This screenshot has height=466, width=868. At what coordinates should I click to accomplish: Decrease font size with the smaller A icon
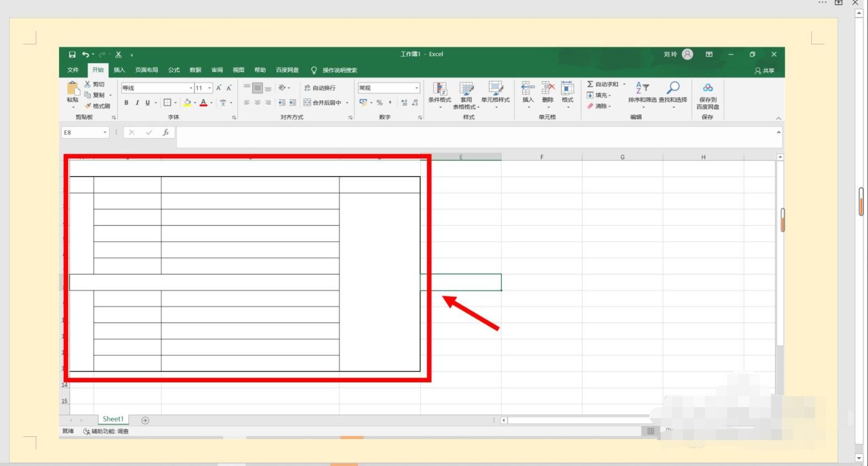click(x=229, y=88)
